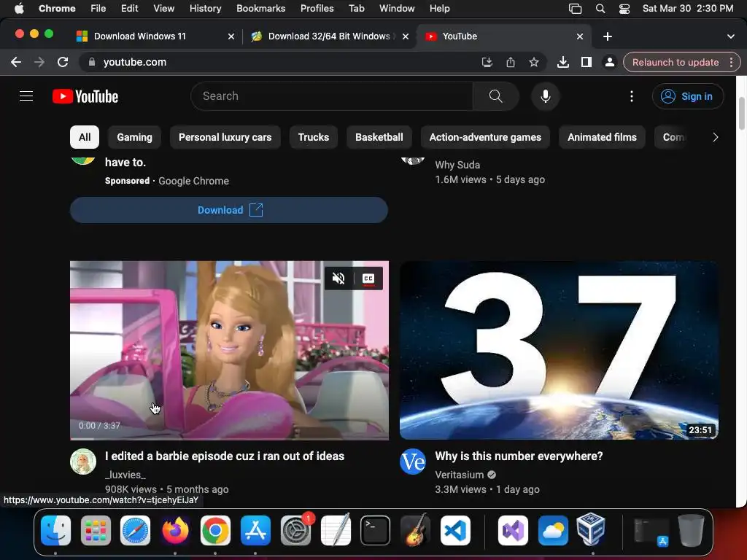Open YouTube settings three-dot menu
This screenshot has width=747, height=560.
pyautogui.click(x=632, y=96)
